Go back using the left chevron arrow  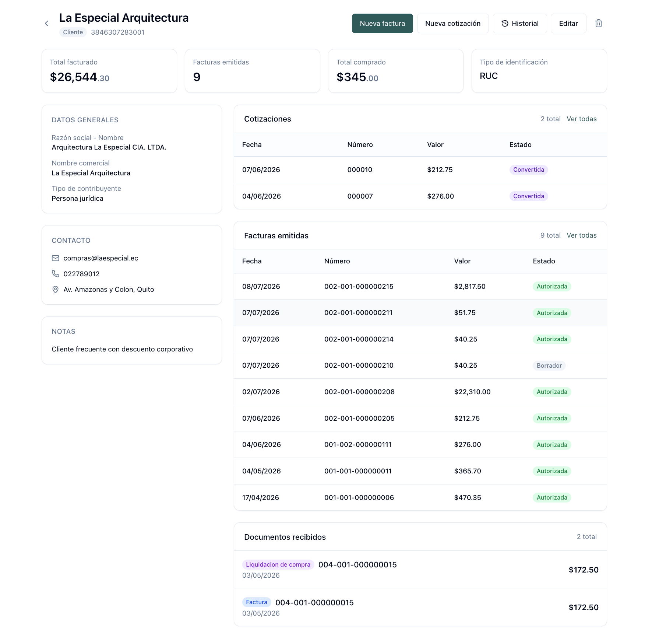(47, 24)
